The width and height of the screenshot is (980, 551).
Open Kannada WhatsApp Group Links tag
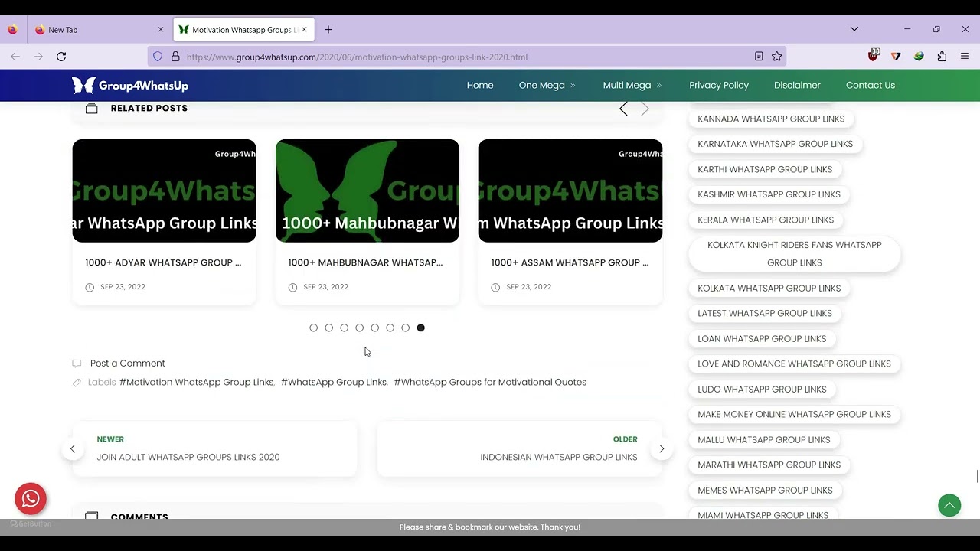771,119
